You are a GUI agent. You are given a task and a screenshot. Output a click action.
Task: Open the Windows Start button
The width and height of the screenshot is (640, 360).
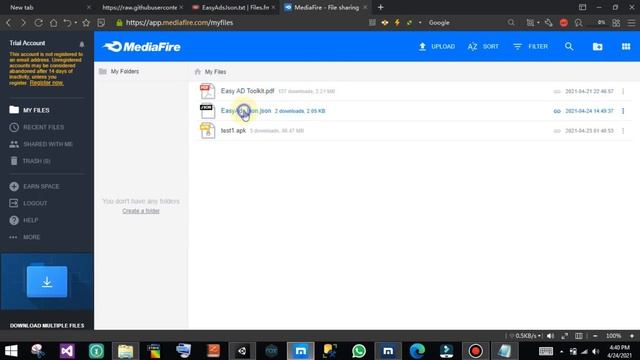11,351
